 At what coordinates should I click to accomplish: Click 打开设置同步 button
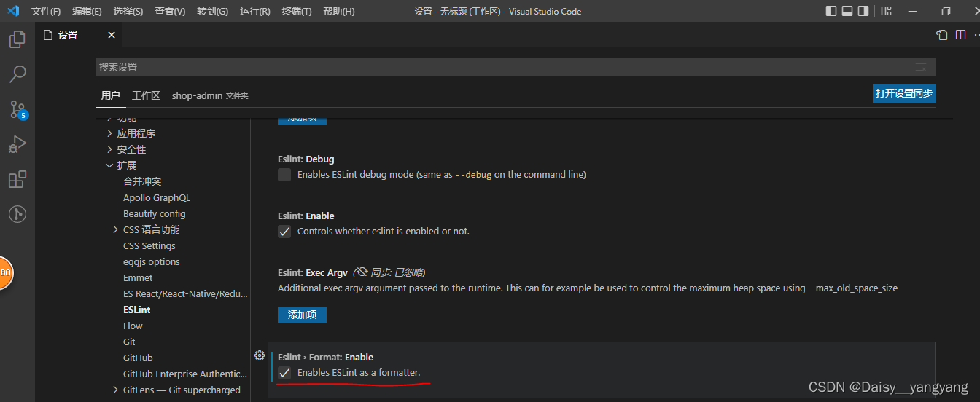tap(903, 93)
